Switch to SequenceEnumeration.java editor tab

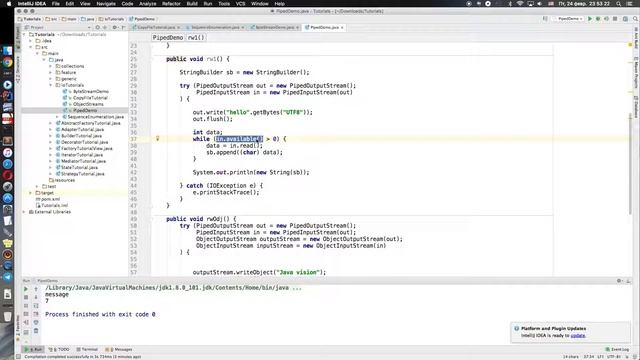215,27
